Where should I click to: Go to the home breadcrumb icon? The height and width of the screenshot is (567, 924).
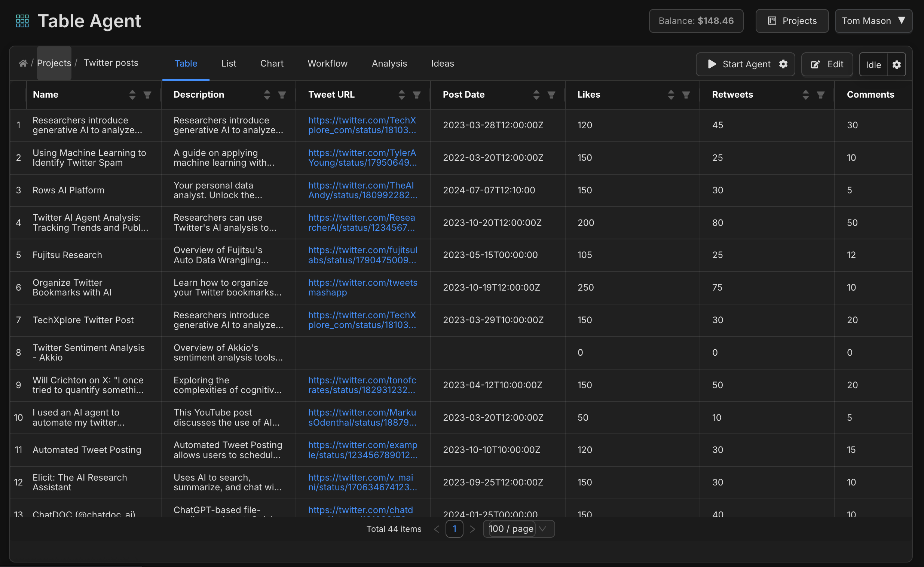[23, 63]
